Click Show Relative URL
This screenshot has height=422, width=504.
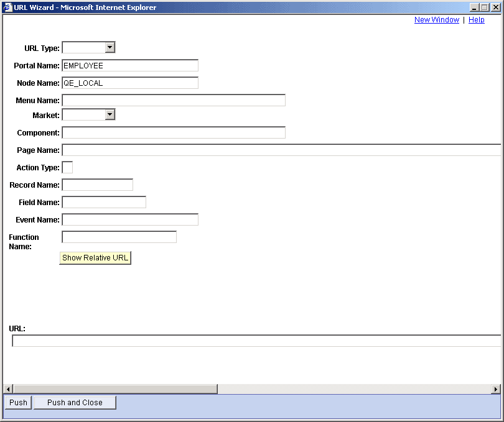(x=95, y=257)
